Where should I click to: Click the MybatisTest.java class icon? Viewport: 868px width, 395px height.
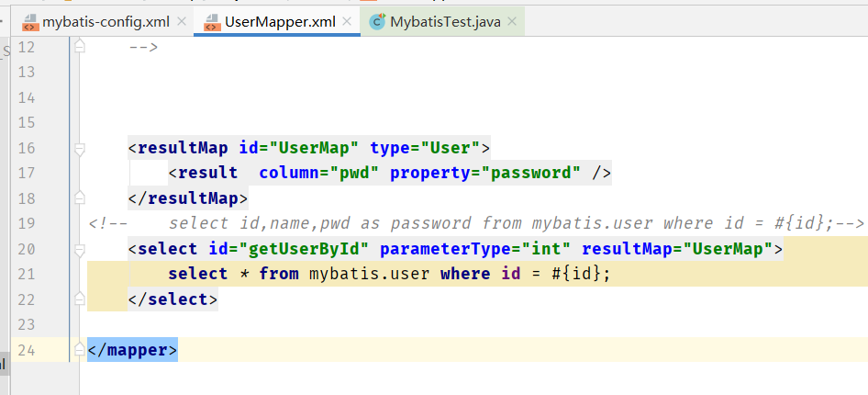[377, 22]
